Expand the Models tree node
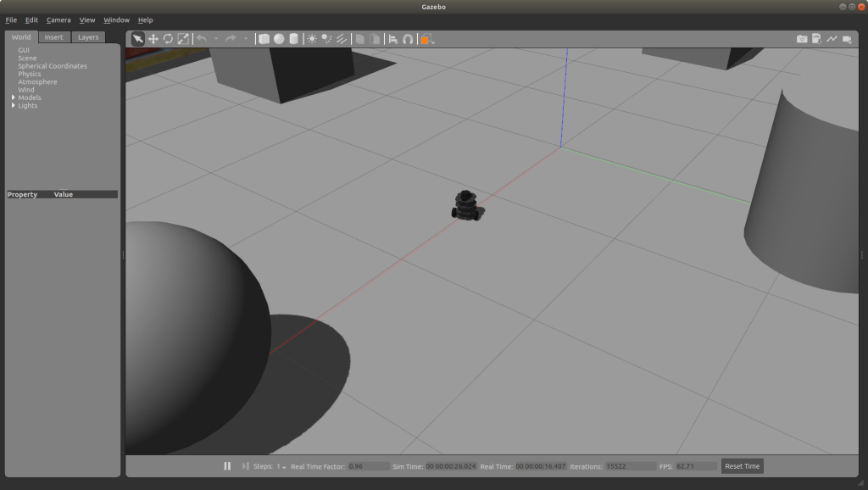The image size is (868, 490). tap(14, 97)
